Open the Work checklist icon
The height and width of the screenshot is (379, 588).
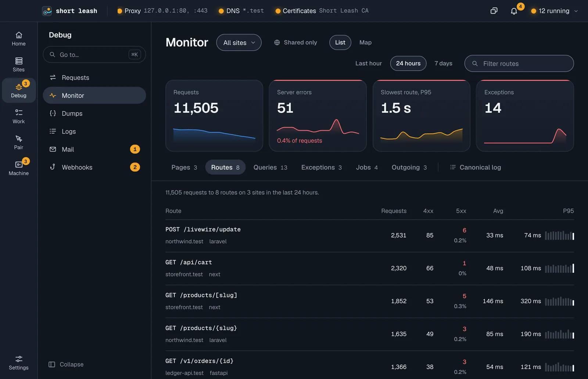click(x=19, y=112)
